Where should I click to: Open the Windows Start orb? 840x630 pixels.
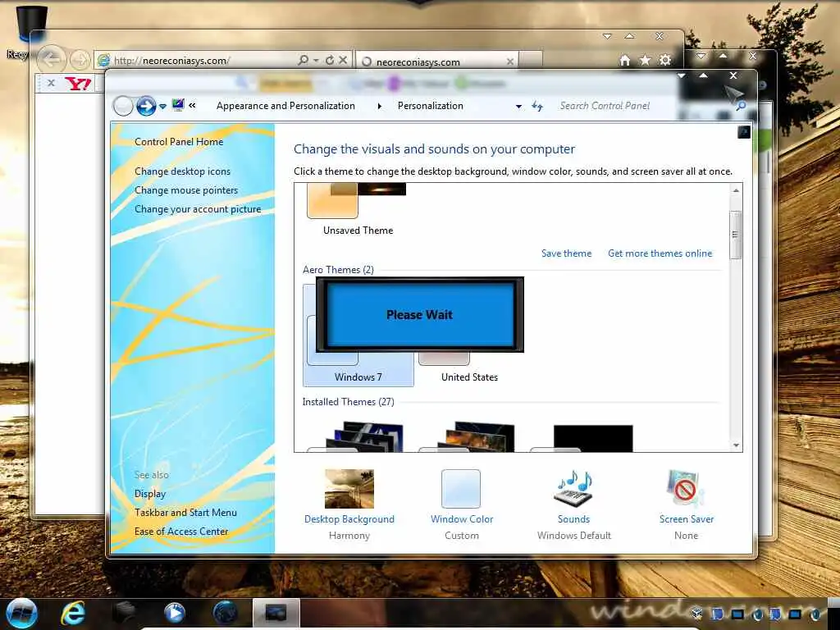coord(22,613)
